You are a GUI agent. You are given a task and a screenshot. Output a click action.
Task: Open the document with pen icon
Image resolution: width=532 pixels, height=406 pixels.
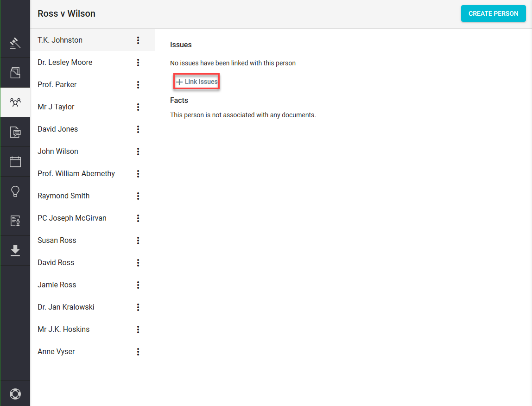pos(15,221)
